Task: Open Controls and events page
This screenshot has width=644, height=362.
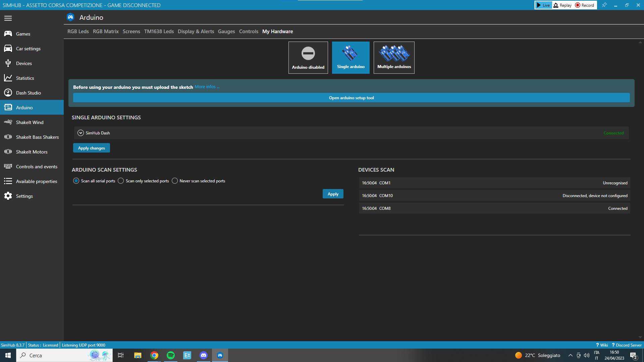Action: pos(32,167)
